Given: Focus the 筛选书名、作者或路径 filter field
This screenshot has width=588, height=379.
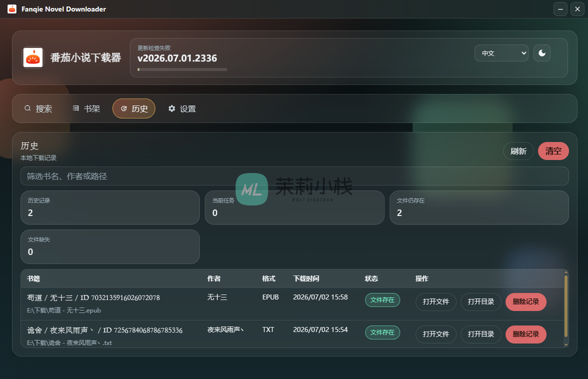Looking at the screenshot, I should coord(294,176).
